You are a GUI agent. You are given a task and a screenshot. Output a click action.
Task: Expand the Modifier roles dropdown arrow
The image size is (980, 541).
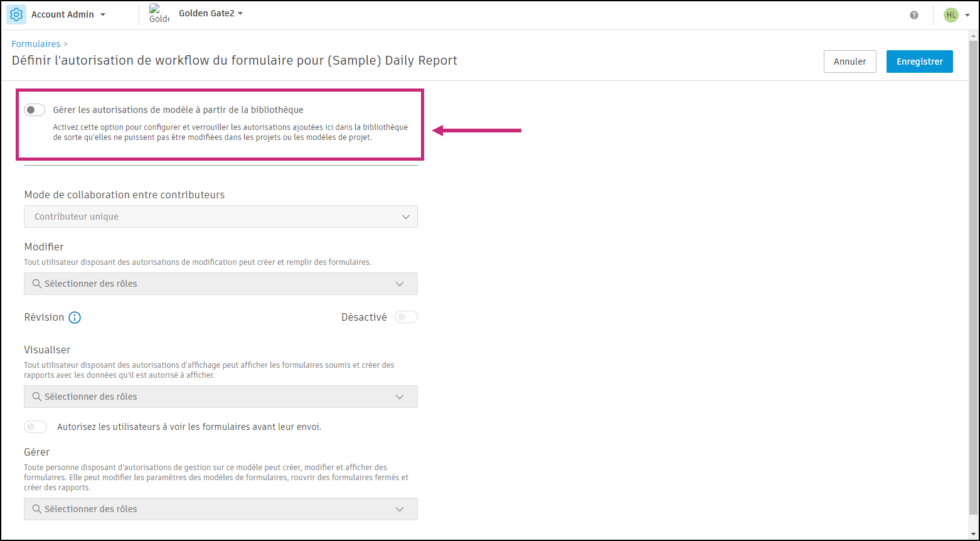point(400,284)
